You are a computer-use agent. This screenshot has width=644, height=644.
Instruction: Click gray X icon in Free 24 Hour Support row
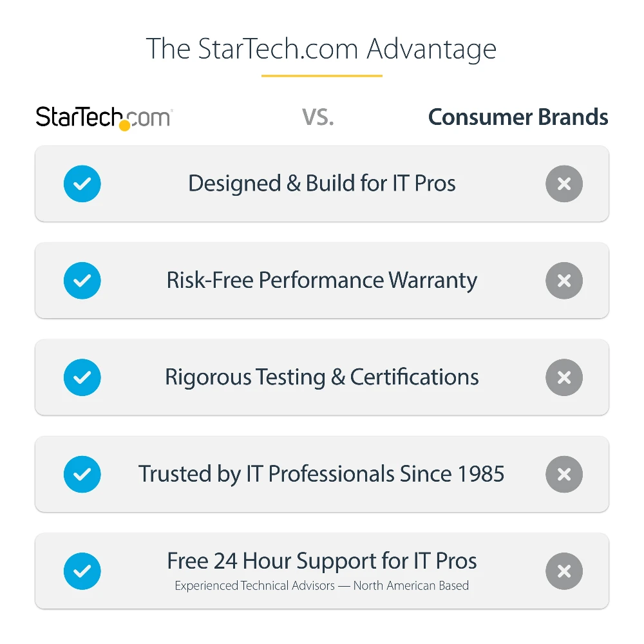click(x=563, y=571)
